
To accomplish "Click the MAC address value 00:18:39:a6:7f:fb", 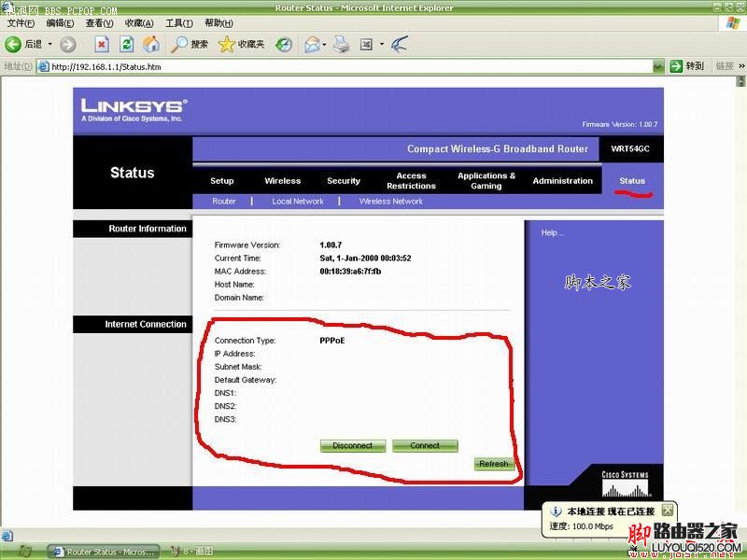I will tap(350, 272).
